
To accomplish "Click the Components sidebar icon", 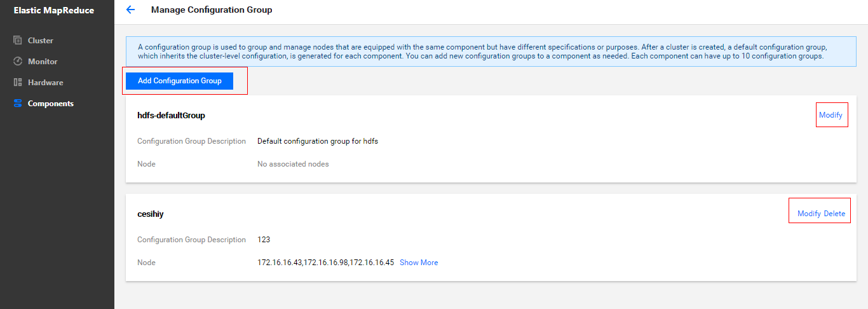I will 18,104.
